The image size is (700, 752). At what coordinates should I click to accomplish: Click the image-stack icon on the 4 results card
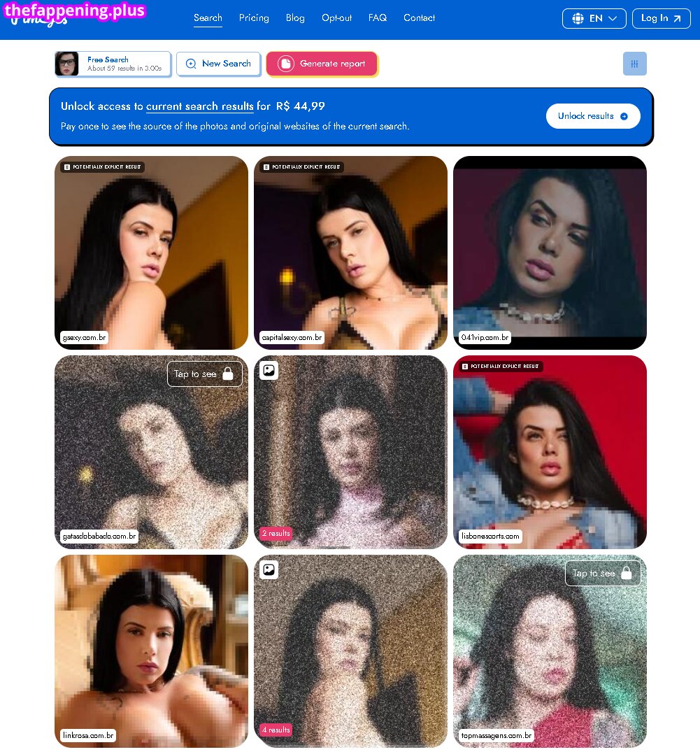pos(269,569)
